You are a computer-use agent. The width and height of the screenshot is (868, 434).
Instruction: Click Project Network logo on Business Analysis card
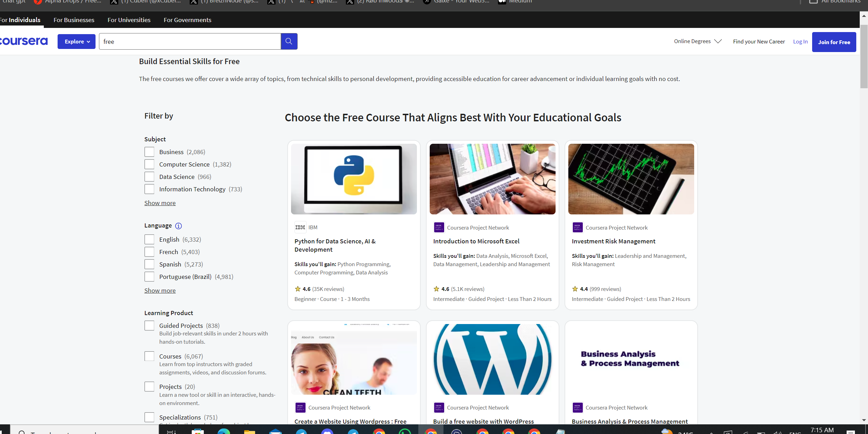(578, 407)
